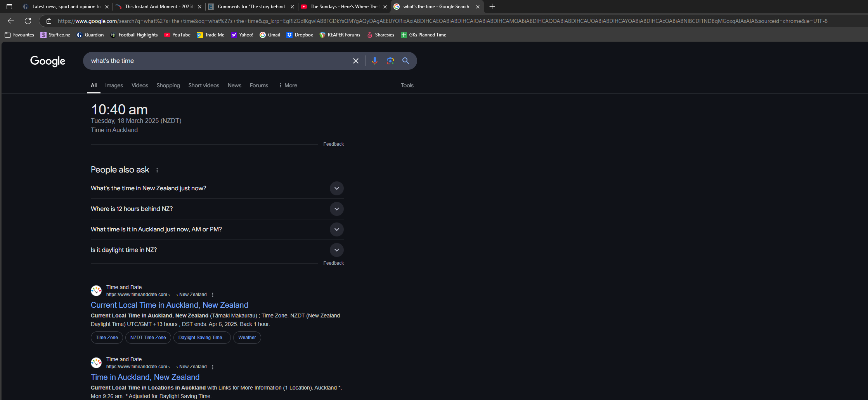Open "Current Local Time in Auckland" result
The image size is (868, 400).
click(x=169, y=305)
